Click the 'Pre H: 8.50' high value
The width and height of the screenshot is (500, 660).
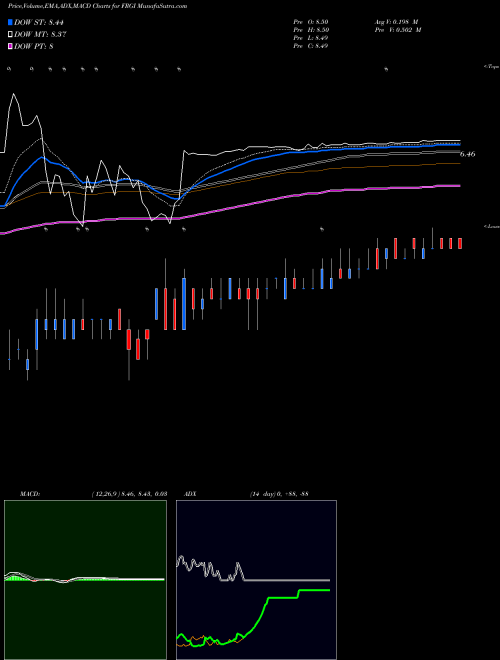point(311,30)
